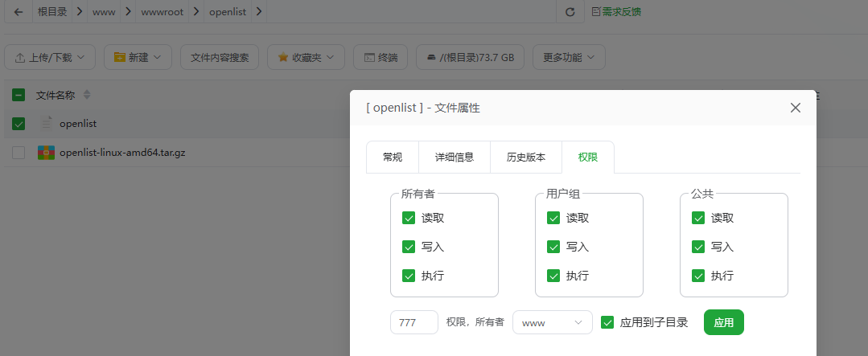The height and width of the screenshot is (356, 868).
Task: Toggle 用户组 读取 permission
Action: [x=553, y=218]
